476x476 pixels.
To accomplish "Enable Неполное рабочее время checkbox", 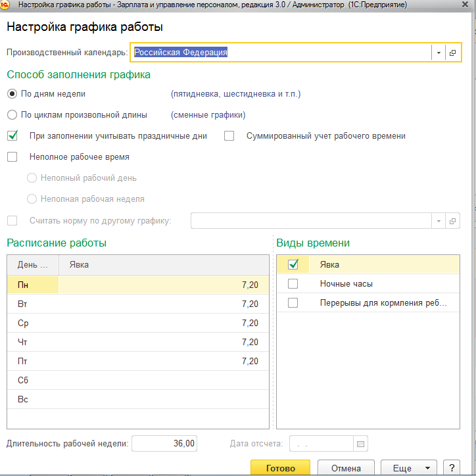I will 12,157.
